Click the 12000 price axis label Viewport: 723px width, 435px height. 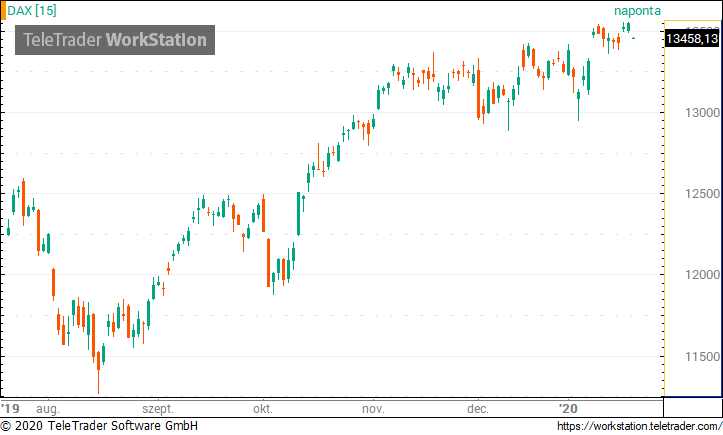point(702,275)
